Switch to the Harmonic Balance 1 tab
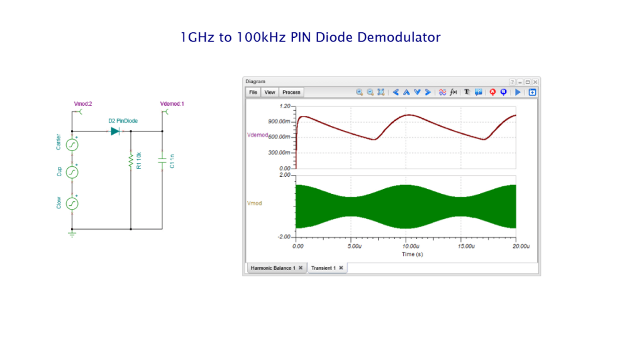Viewport: 644px width, 360px height. tap(273, 268)
